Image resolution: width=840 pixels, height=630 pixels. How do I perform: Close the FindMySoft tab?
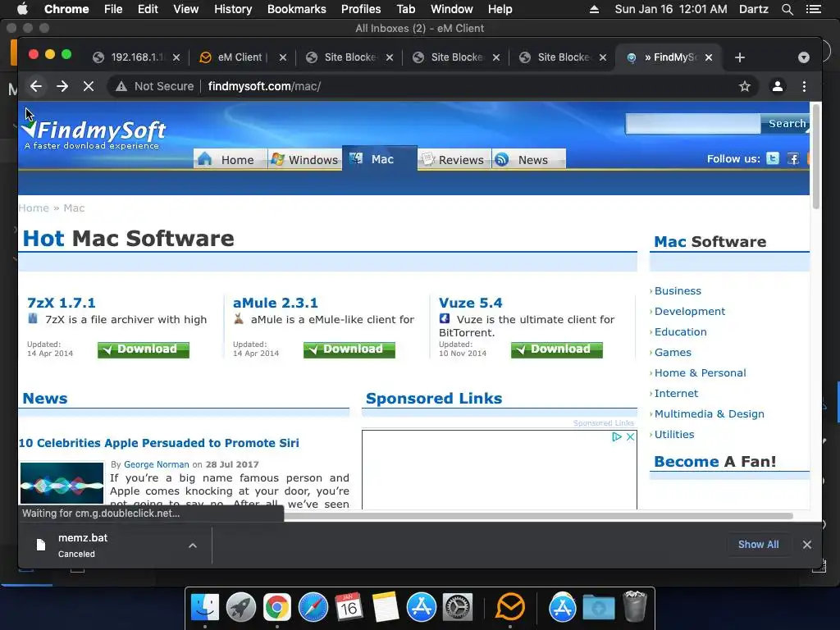coord(709,57)
